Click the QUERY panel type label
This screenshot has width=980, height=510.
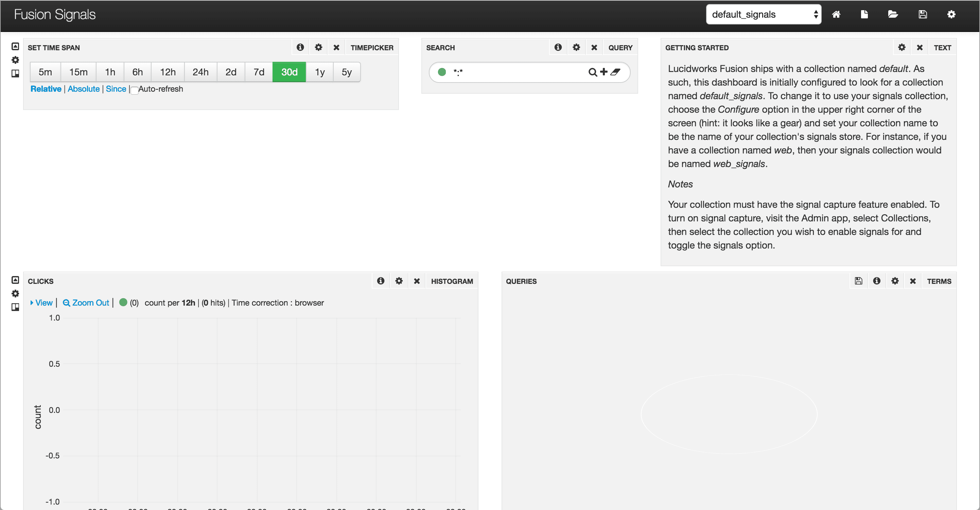(x=620, y=48)
